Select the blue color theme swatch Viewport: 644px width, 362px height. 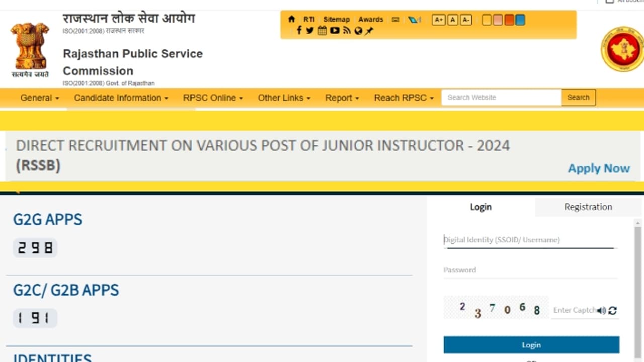click(520, 20)
